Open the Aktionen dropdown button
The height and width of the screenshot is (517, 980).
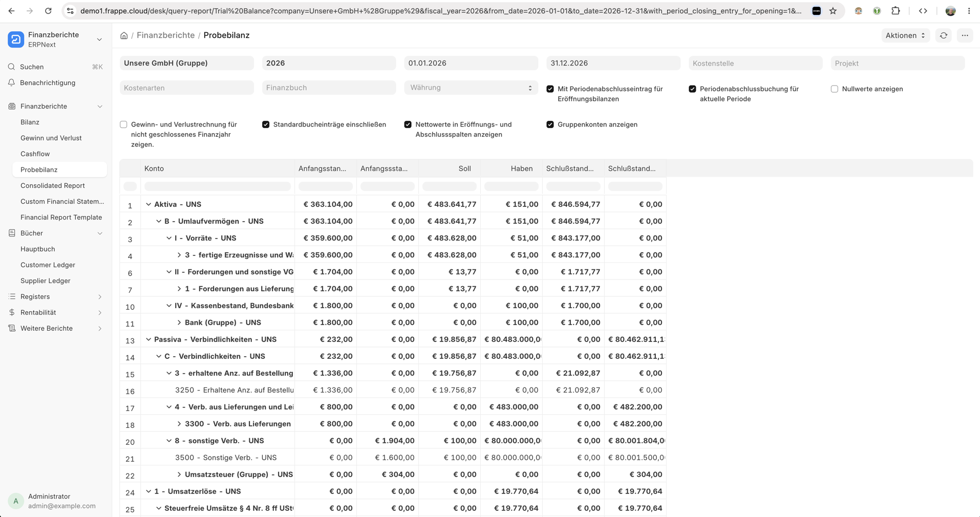tap(905, 35)
